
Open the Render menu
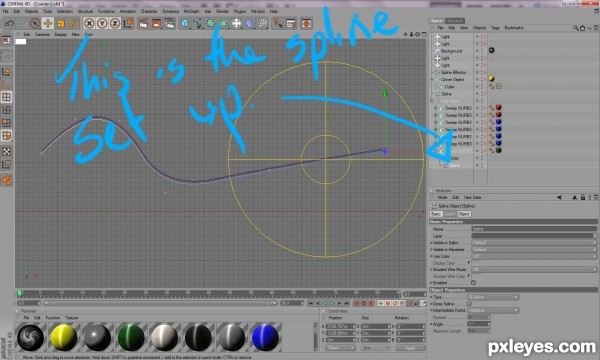pyautogui.click(x=222, y=11)
